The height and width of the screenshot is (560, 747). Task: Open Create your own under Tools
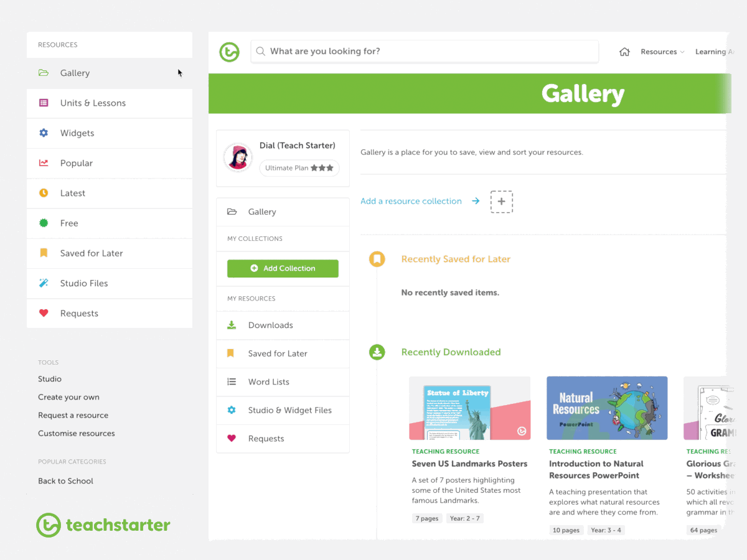pos(68,397)
